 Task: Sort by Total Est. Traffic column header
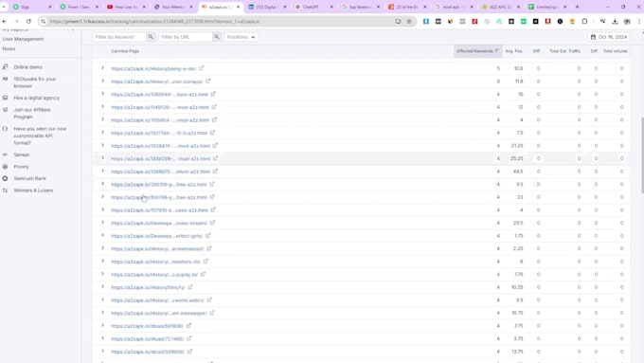point(564,51)
